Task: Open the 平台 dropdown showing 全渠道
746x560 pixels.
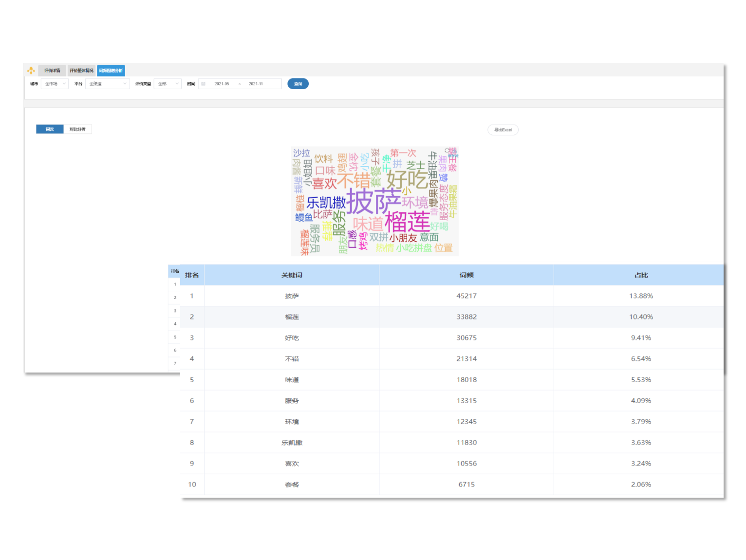Action: pyautogui.click(x=108, y=84)
